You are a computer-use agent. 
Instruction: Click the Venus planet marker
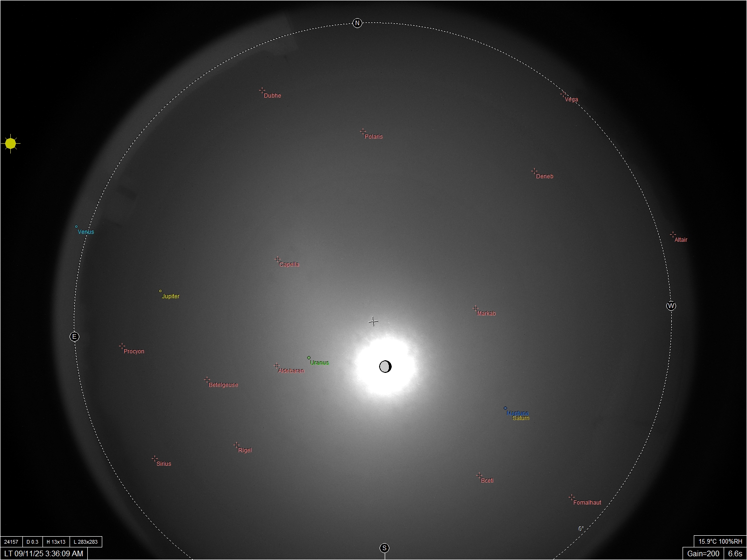(76, 227)
